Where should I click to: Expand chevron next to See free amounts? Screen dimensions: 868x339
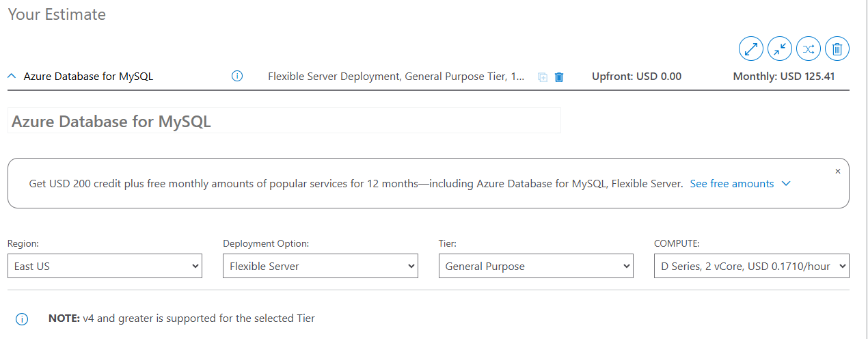coord(786,184)
